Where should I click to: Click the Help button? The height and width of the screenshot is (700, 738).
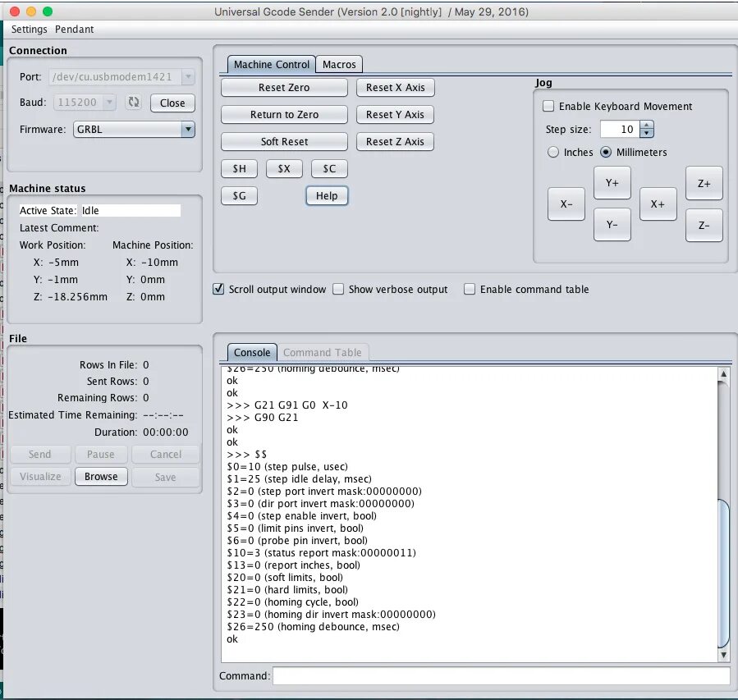click(x=327, y=195)
